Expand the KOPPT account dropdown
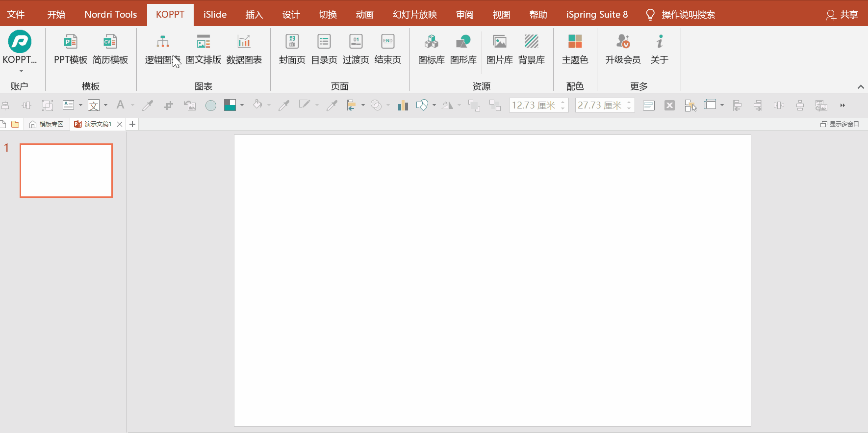Screen dimensions: 868x433 click(20, 71)
